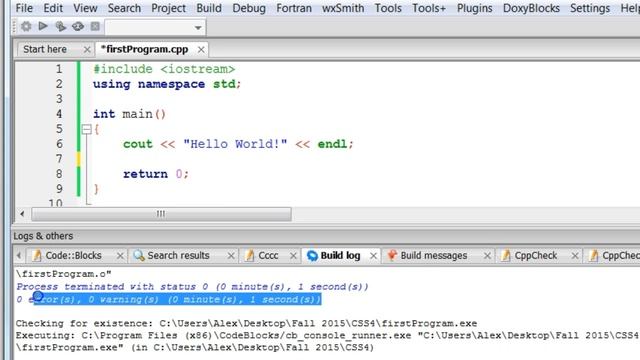640x360 pixels.
Task: Close the firstProgram.cpp tab
Action: click(201, 50)
